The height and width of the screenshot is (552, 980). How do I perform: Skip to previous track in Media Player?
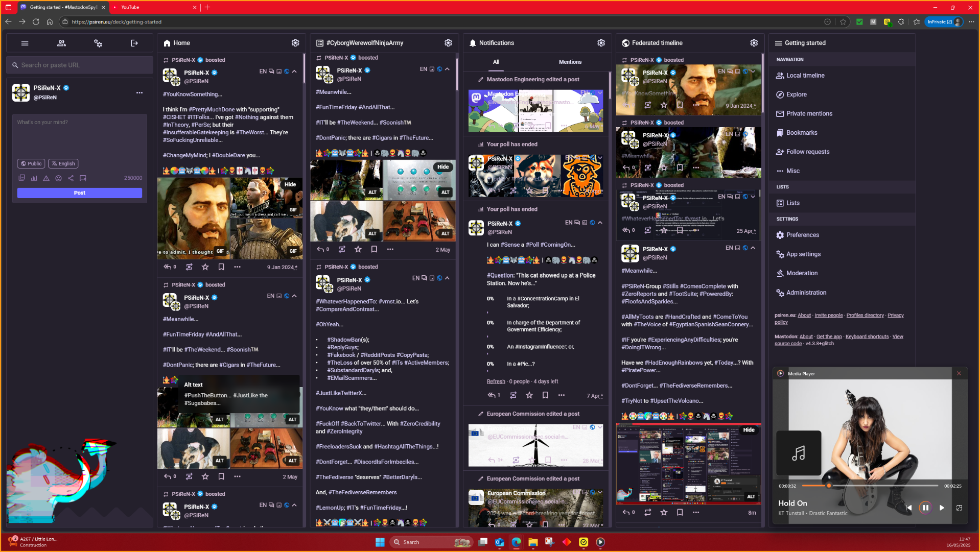908,508
